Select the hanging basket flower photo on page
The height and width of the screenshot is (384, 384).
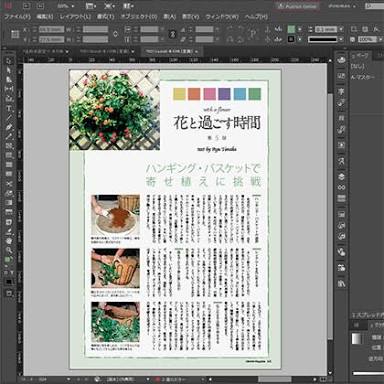[x=114, y=110]
